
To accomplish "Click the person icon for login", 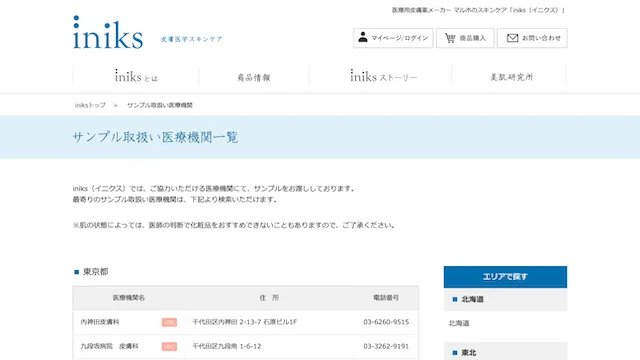I will (x=362, y=37).
